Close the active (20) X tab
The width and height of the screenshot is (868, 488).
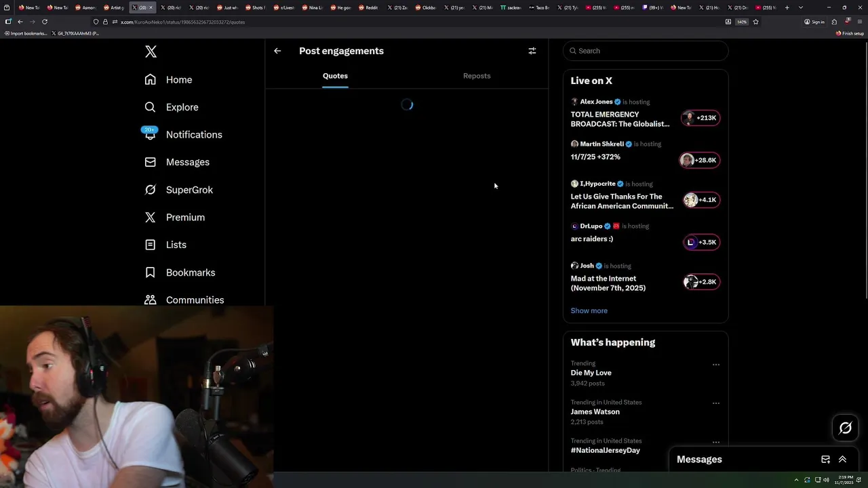(151, 7)
